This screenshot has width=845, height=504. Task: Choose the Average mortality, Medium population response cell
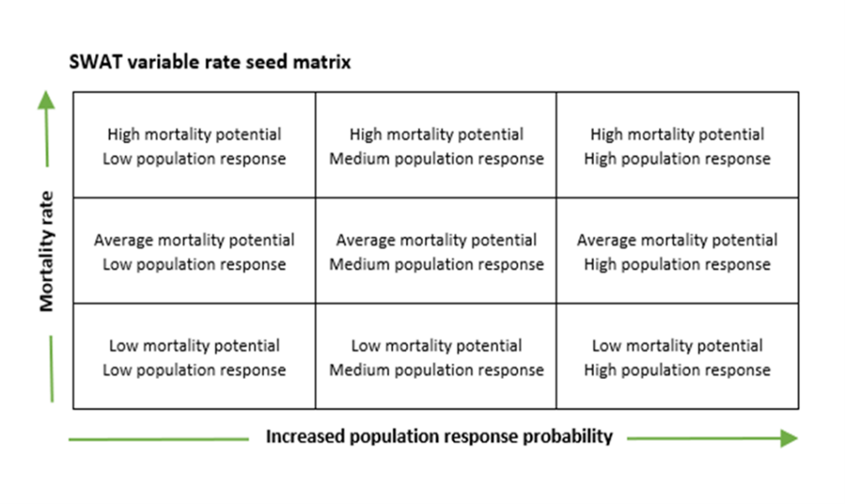coord(436,252)
